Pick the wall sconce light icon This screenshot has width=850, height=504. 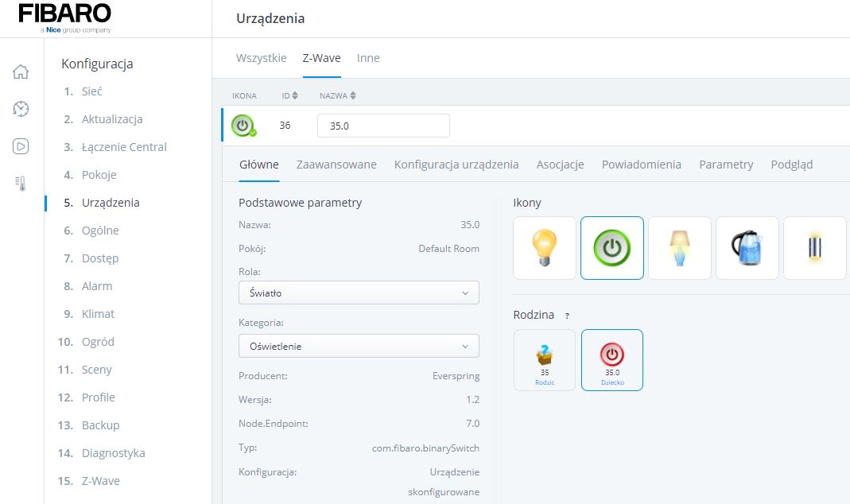click(x=815, y=248)
